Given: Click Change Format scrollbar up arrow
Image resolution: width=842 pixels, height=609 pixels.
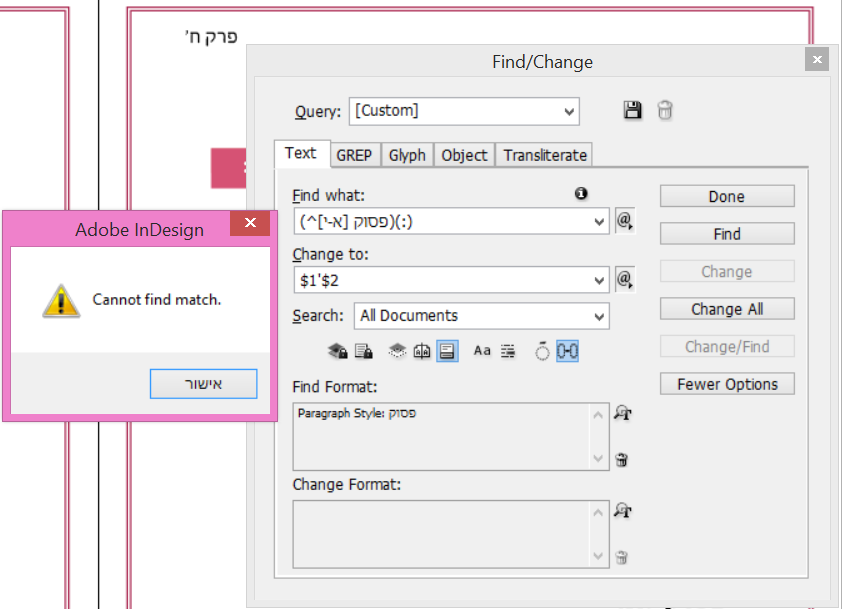Looking at the screenshot, I should point(598,512).
